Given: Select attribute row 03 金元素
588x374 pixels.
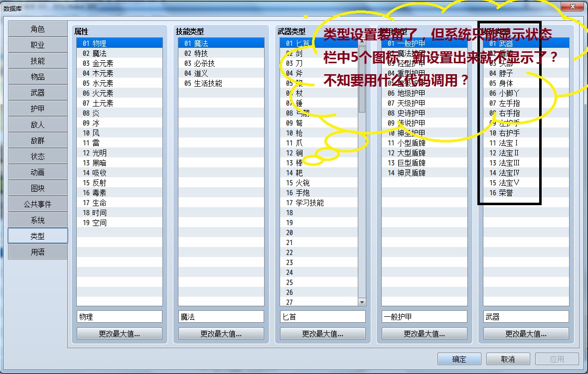Looking at the screenshot, I should (120, 63).
